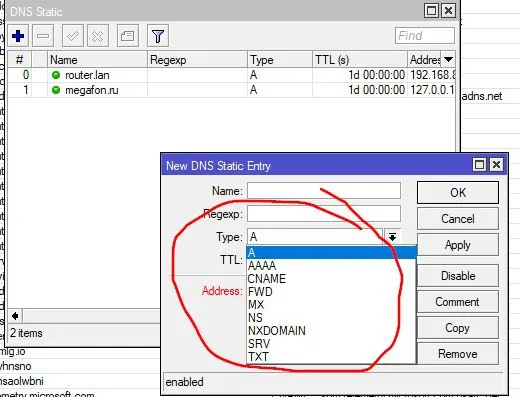Click the Apply button

coord(458,245)
